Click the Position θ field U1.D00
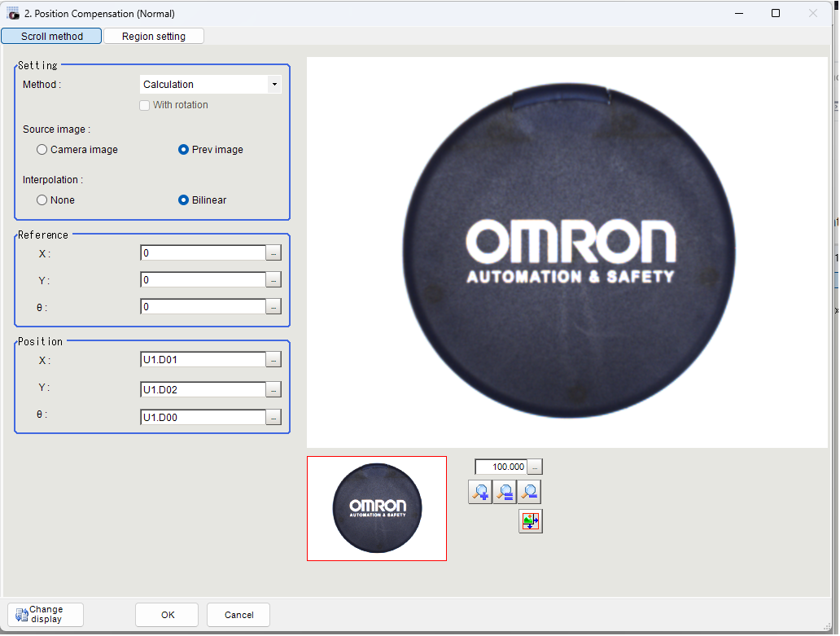The height and width of the screenshot is (636, 840). point(203,417)
